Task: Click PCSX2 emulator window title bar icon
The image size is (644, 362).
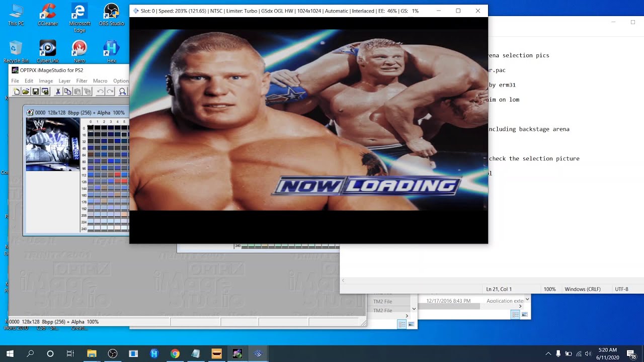Action: coord(135,11)
